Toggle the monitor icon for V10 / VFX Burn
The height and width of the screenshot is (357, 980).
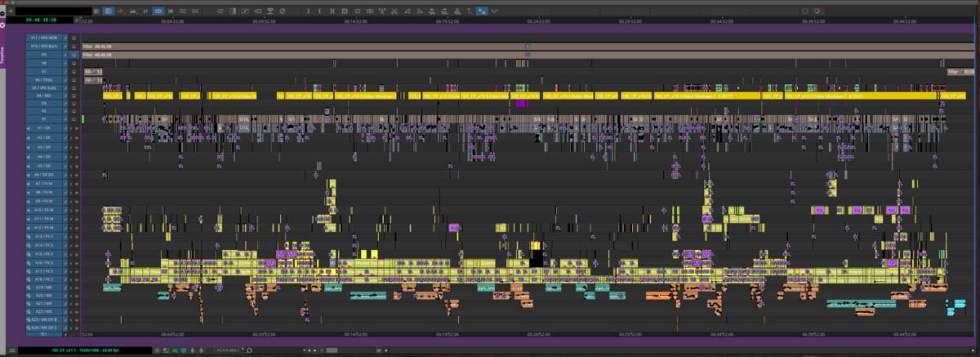tap(73, 47)
